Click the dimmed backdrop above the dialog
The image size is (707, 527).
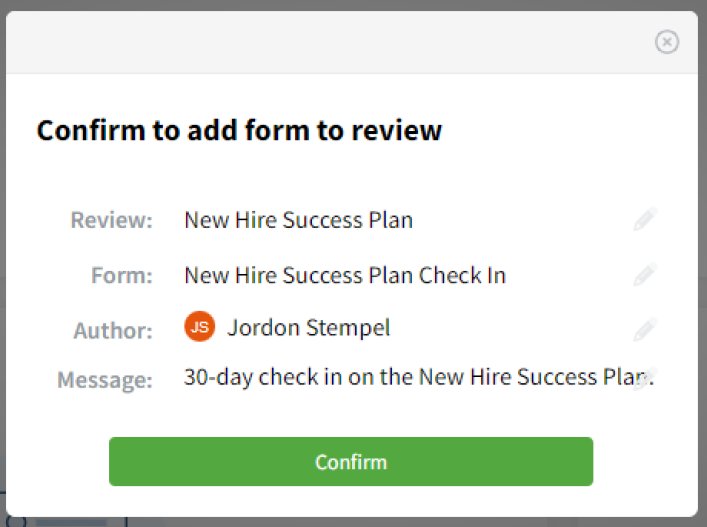pos(354,5)
